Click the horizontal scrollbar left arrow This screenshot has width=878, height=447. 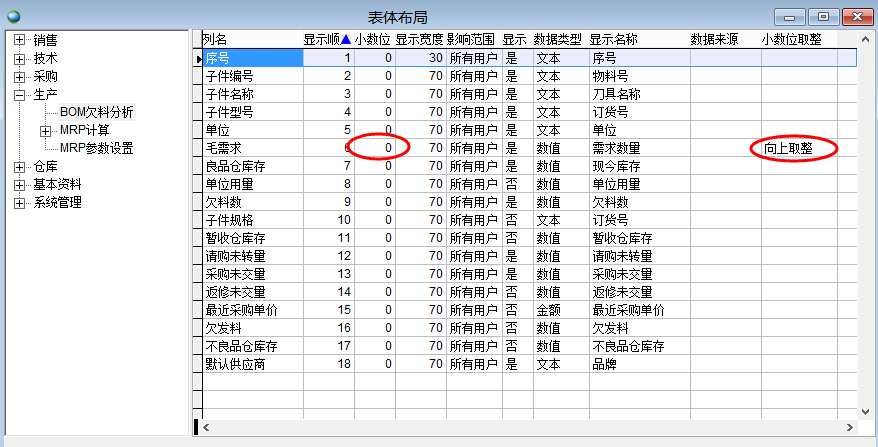point(207,427)
